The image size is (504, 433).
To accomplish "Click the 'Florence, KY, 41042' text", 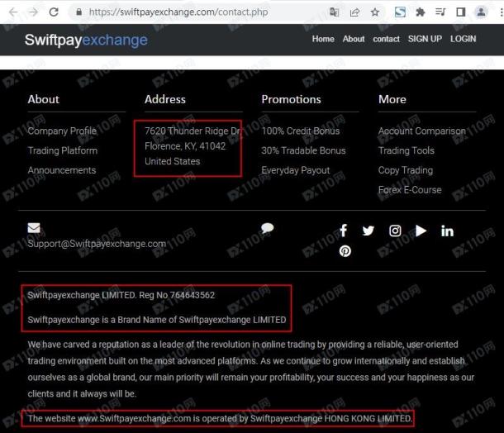I will [185, 146].
